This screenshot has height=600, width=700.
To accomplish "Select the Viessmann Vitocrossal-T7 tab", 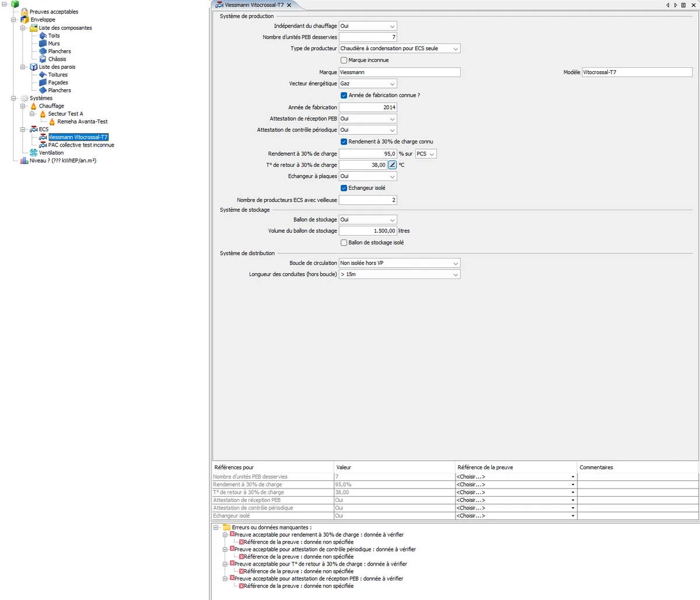I will (x=254, y=5).
